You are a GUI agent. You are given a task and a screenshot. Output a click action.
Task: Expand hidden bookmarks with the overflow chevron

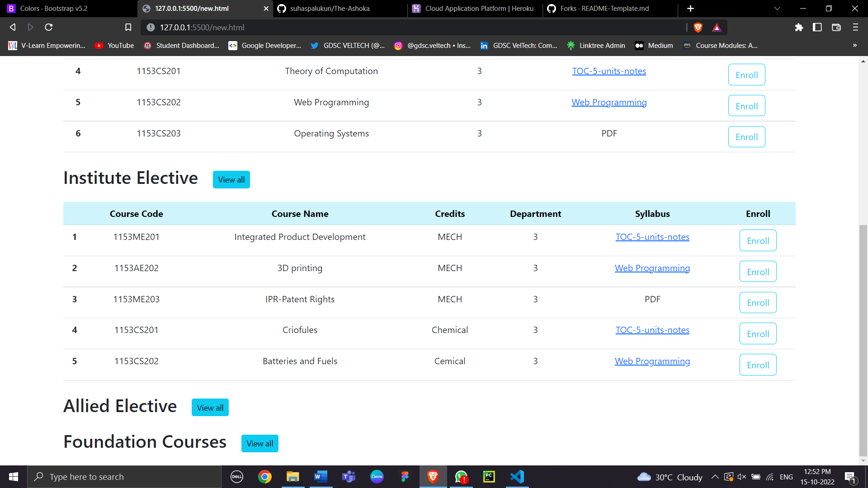[x=855, y=45]
